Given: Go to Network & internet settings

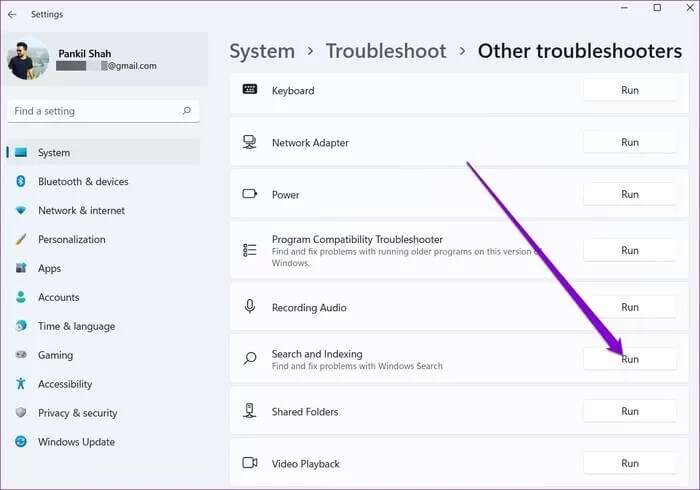Looking at the screenshot, I should click(x=82, y=210).
